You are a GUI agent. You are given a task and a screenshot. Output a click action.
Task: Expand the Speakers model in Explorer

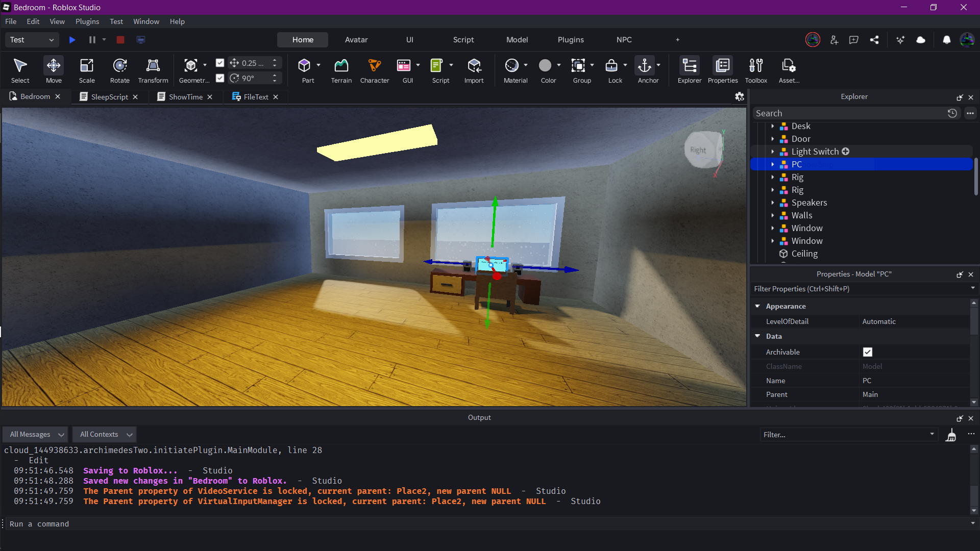773,203
